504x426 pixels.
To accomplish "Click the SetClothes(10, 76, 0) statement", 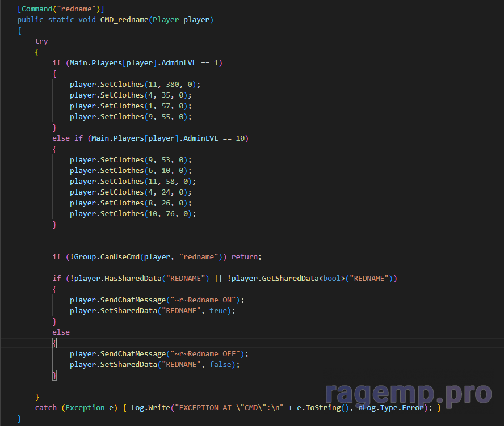I will (x=133, y=214).
